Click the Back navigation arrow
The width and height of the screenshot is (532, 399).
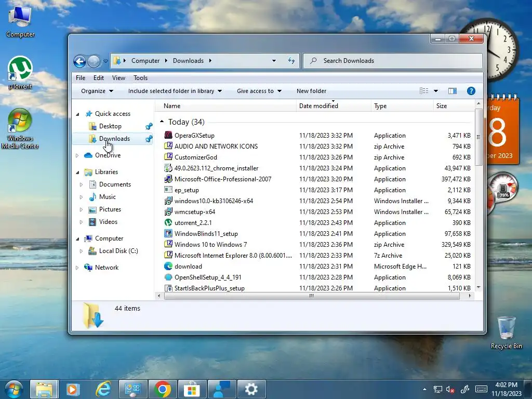[x=79, y=61]
